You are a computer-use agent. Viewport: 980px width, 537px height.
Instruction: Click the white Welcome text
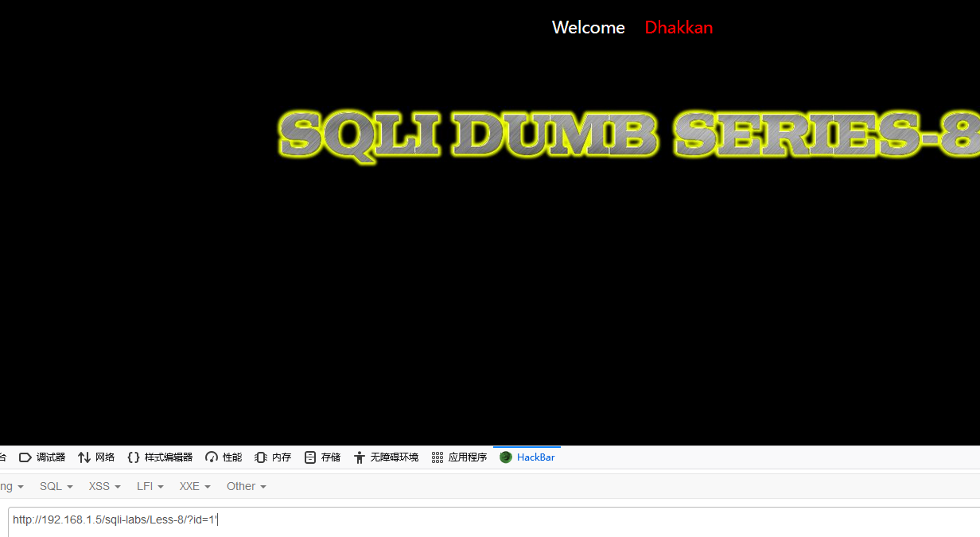588,28
